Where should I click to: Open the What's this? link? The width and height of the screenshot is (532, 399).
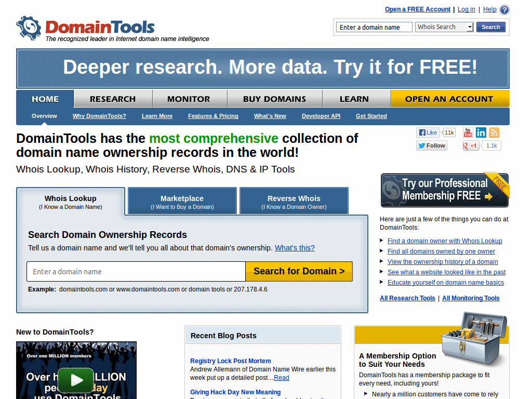[x=295, y=248]
